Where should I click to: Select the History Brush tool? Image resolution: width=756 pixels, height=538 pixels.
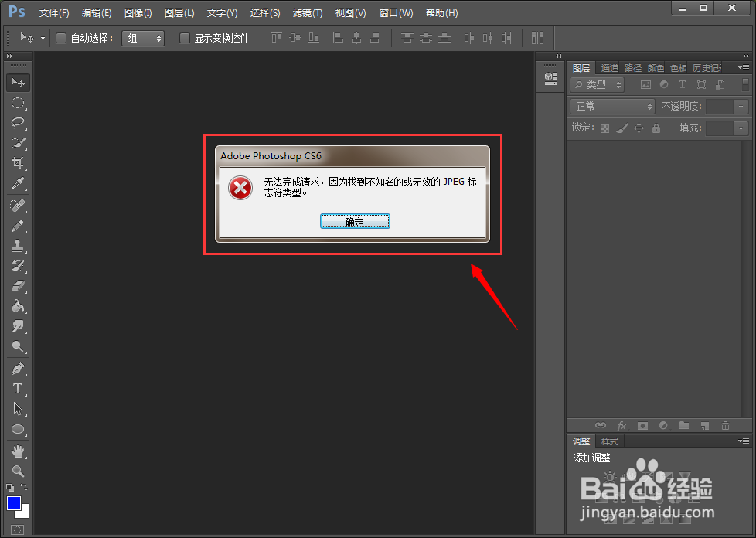tap(18, 266)
